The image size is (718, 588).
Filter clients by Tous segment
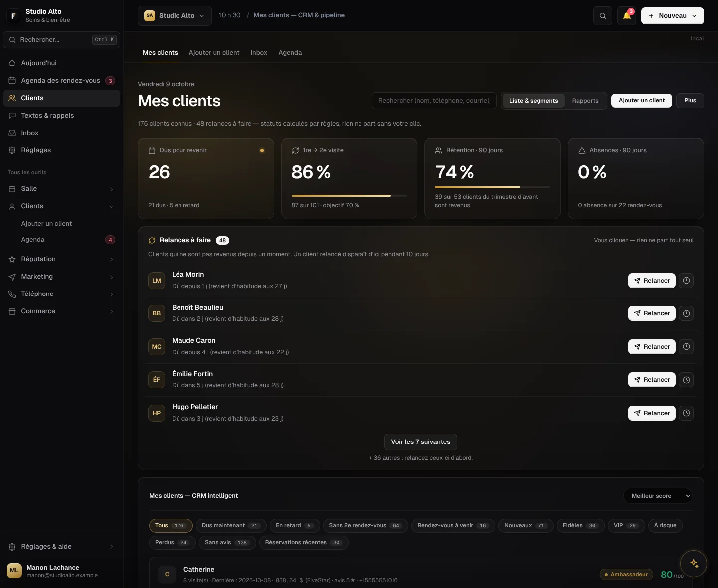point(171,526)
